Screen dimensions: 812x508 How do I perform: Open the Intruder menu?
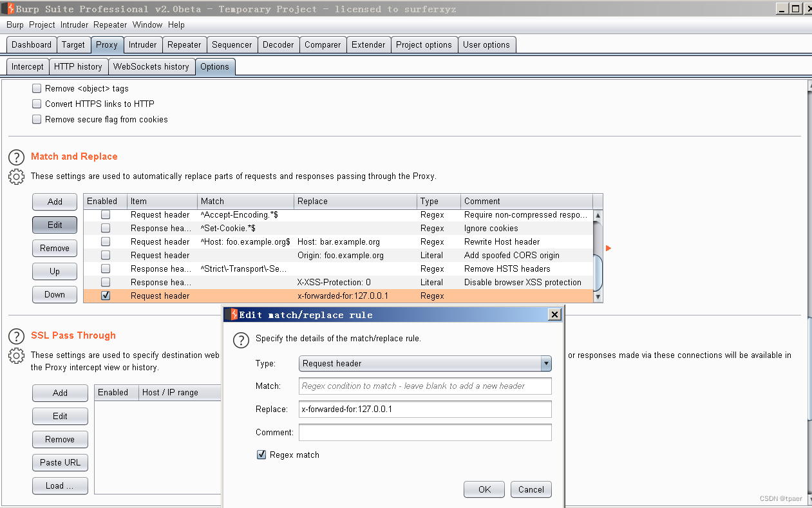(x=75, y=24)
